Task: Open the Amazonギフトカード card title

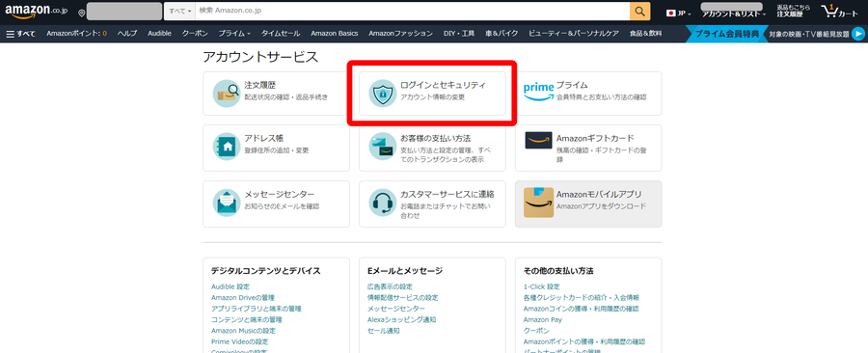Action: [595, 138]
